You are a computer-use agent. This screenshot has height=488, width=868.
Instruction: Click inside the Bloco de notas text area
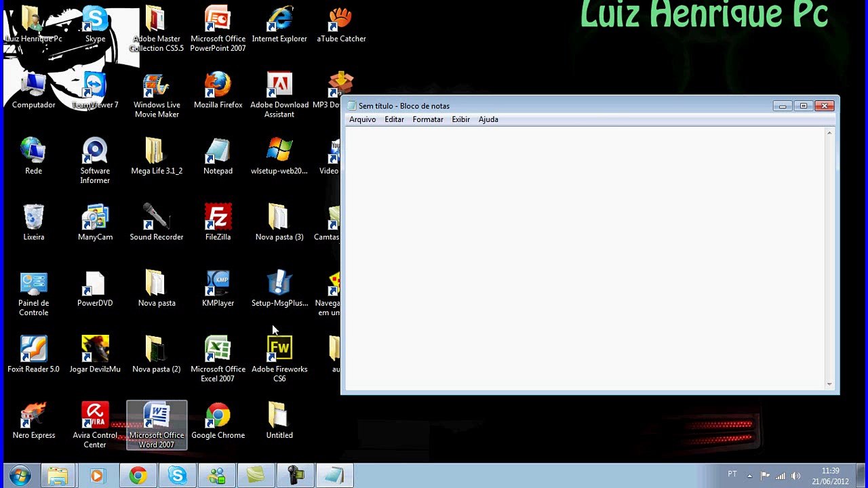pyautogui.click(x=585, y=258)
